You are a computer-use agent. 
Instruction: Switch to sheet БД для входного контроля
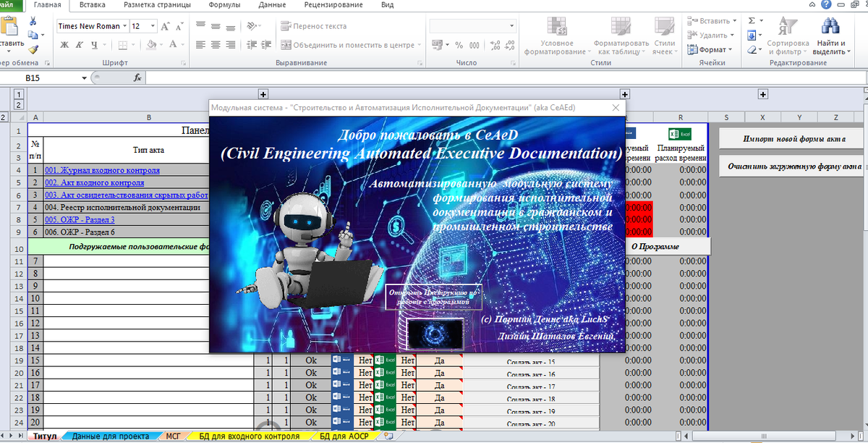click(x=249, y=436)
